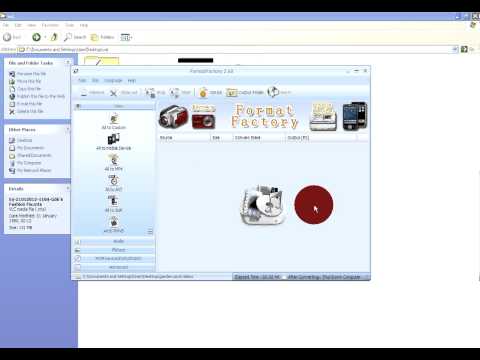The width and height of the screenshot is (480, 360).
Task: Open View menu in Explorer window
Action: (32, 25)
